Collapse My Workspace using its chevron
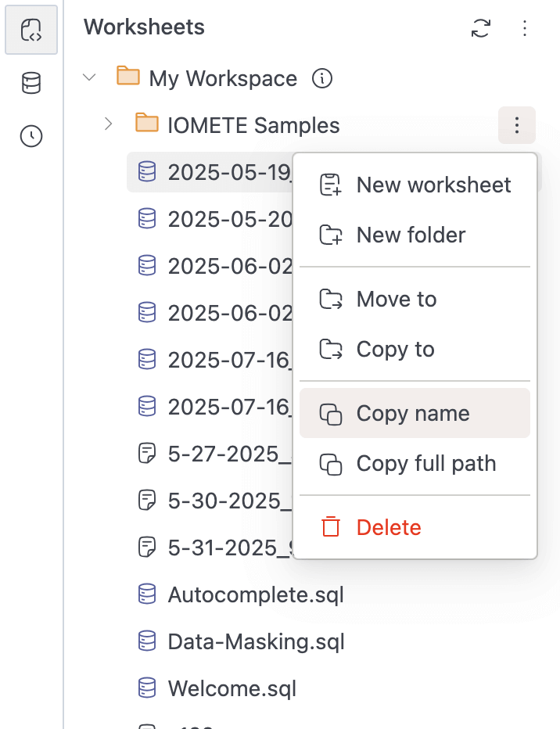560x729 pixels. tap(88, 77)
